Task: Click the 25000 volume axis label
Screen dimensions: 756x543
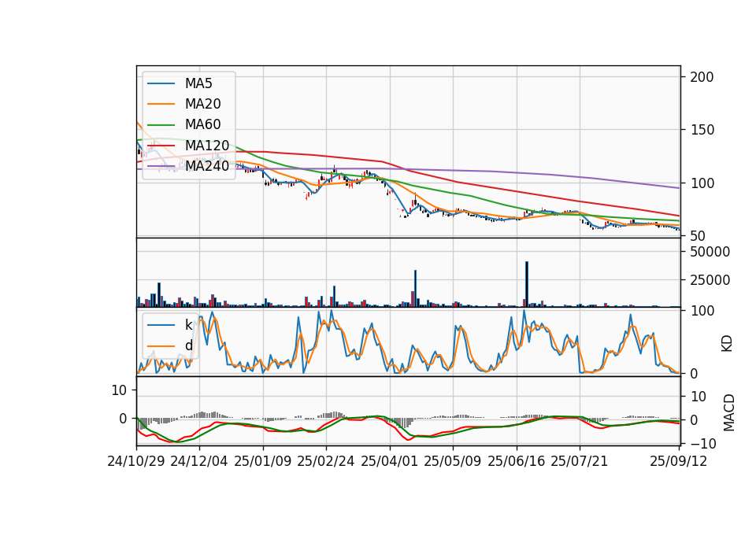Action: coord(710,280)
